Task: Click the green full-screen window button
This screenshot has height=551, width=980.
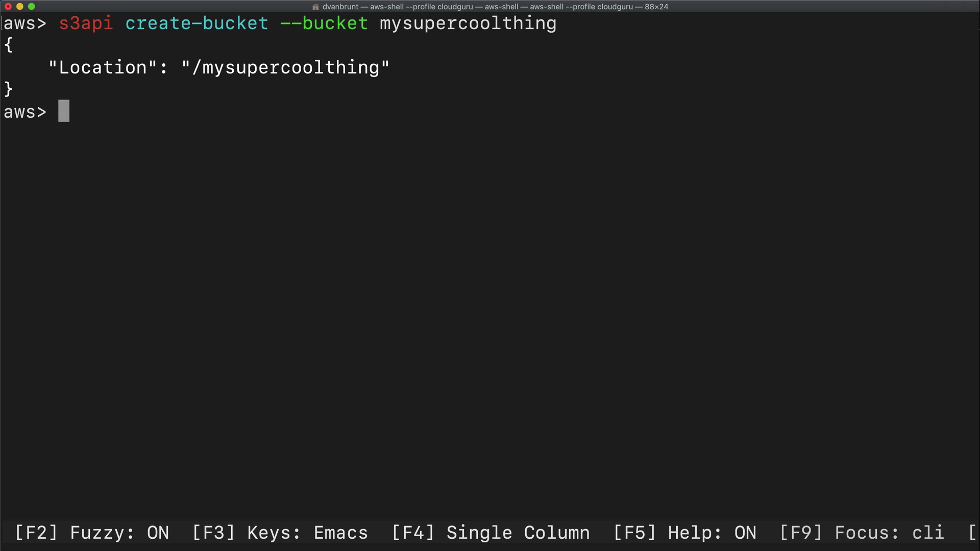Action: click(x=32, y=7)
